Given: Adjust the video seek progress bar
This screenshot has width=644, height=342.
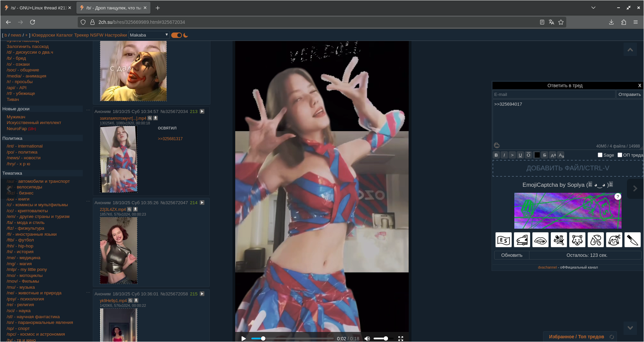Looking at the screenshot, I should [292, 339].
